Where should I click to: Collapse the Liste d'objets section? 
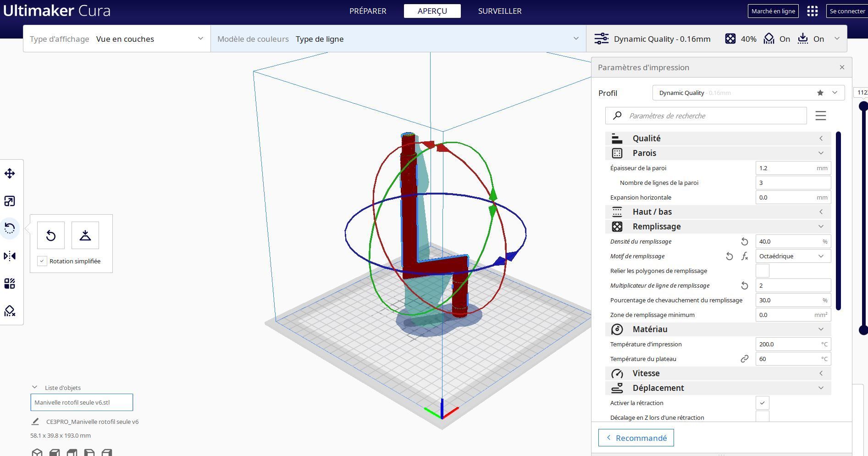[34, 387]
